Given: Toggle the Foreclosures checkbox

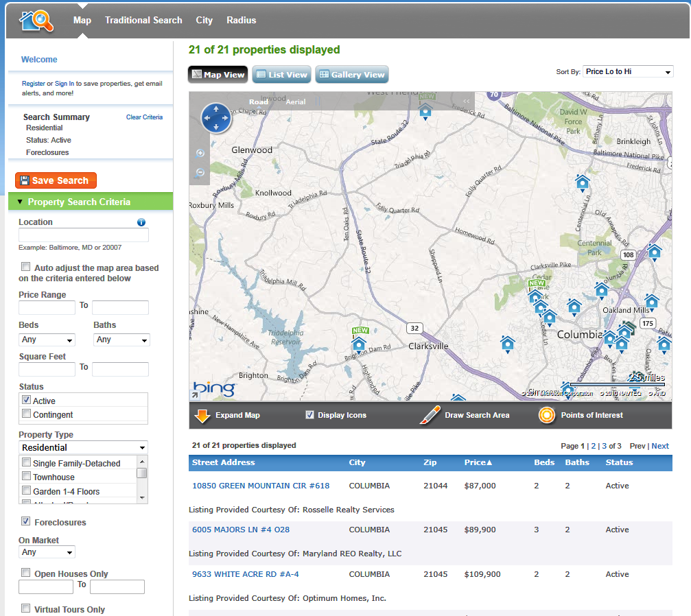Looking at the screenshot, I should click(x=25, y=522).
